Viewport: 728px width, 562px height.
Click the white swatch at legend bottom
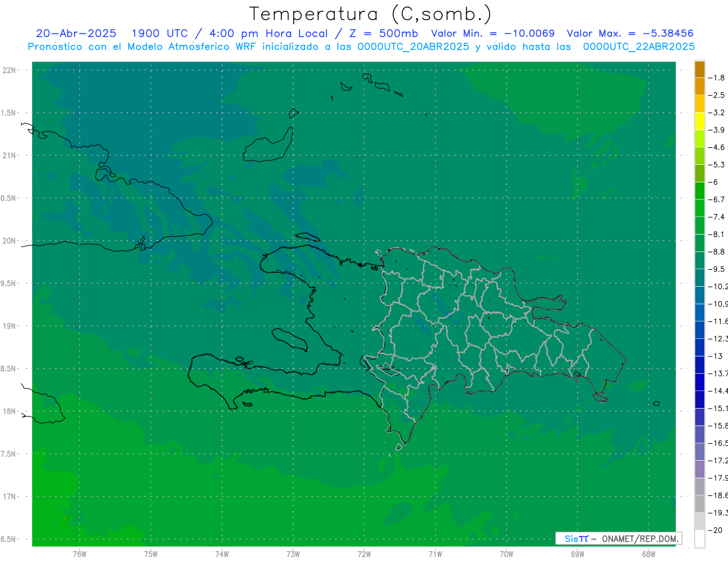(699, 539)
